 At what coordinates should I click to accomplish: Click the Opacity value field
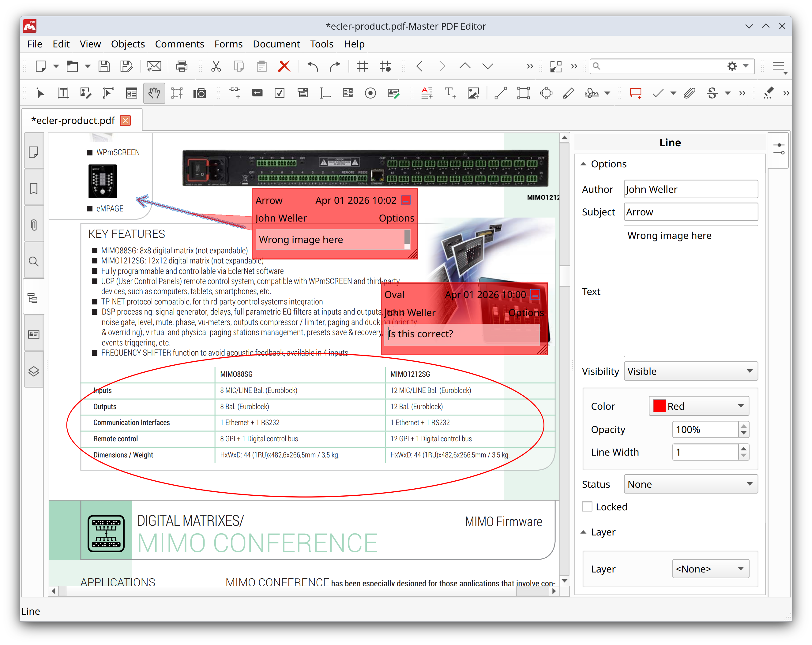pyautogui.click(x=705, y=429)
